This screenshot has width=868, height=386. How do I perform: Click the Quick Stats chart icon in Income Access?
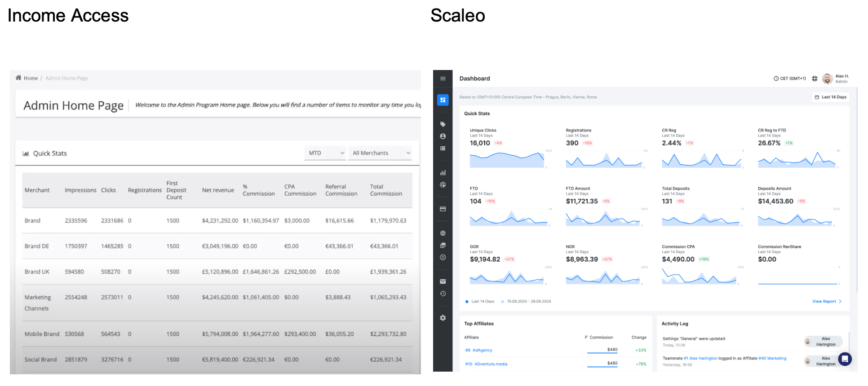(26, 154)
